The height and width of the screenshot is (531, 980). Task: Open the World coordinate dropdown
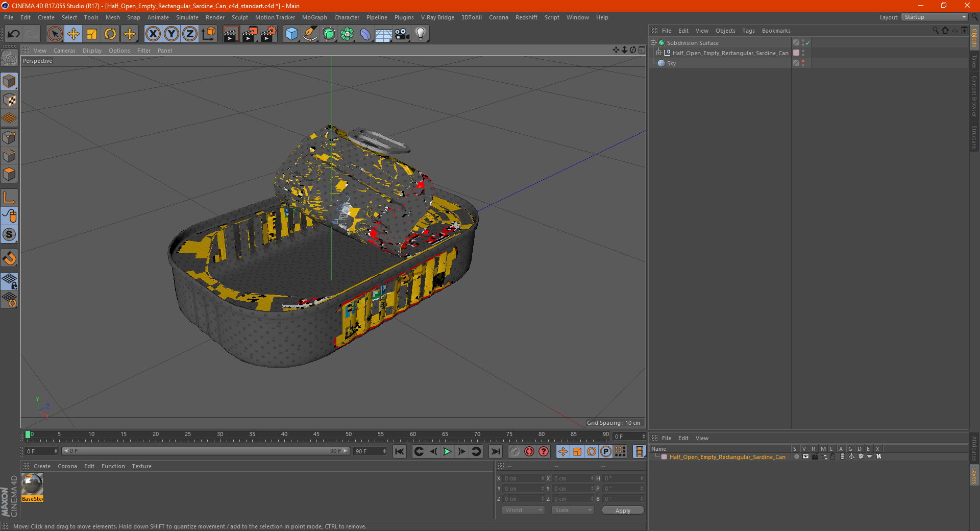coord(523,510)
